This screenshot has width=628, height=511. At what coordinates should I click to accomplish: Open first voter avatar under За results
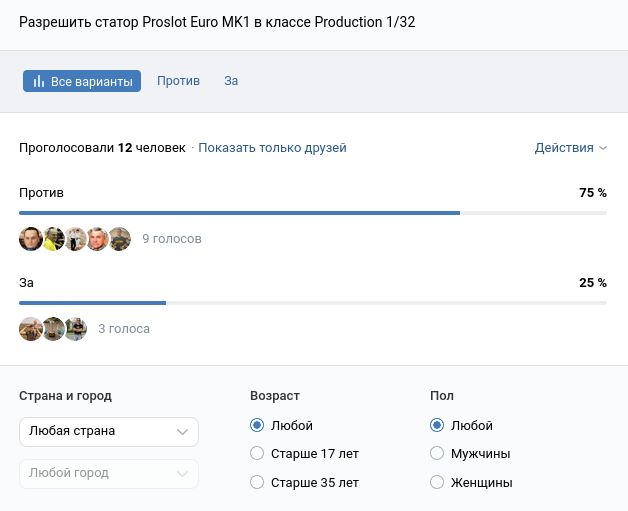click(x=31, y=329)
